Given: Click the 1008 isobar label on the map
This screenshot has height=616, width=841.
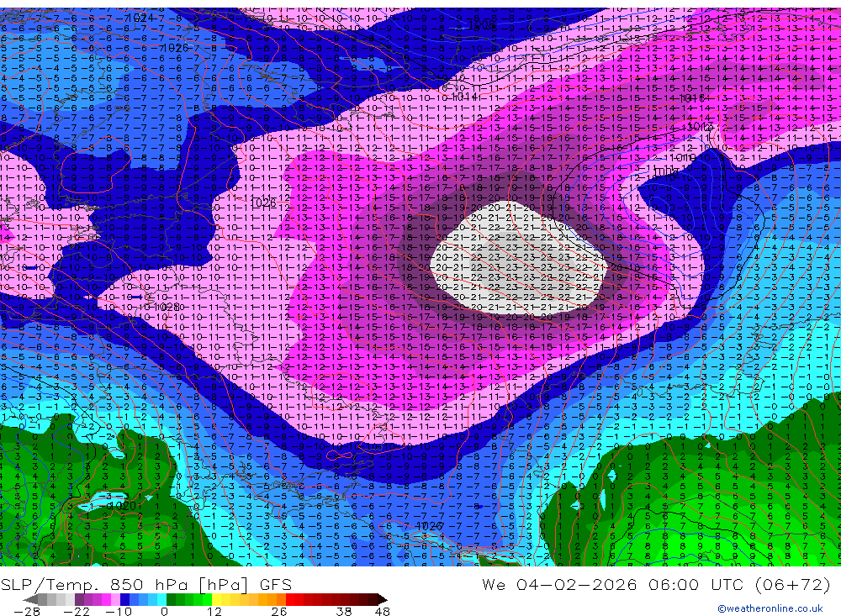Looking at the screenshot, I should 481,24.
